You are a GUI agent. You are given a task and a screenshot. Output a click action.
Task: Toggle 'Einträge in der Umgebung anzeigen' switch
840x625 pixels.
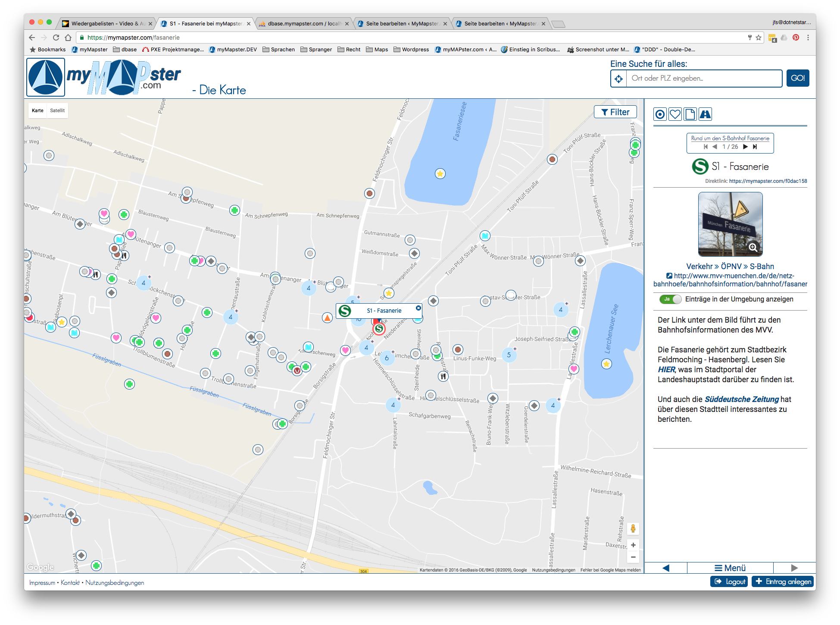(670, 299)
